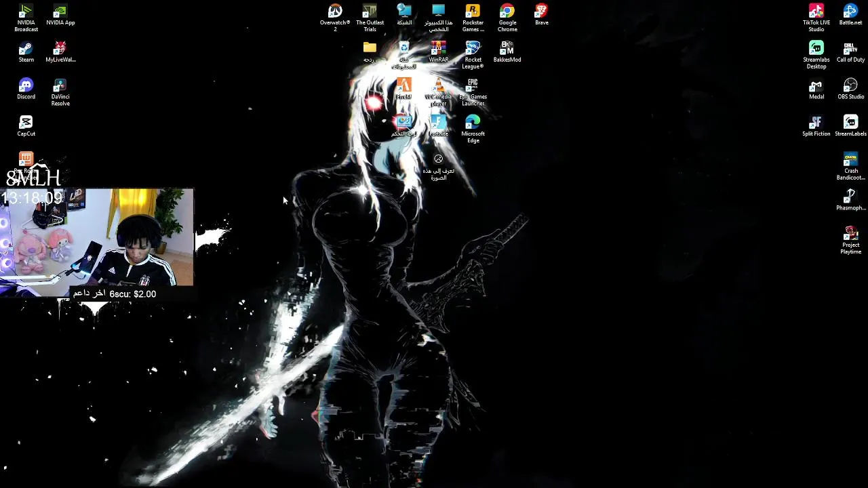Select the CapCut desktop icon
This screenshot has height=488, width=868.
26,126
